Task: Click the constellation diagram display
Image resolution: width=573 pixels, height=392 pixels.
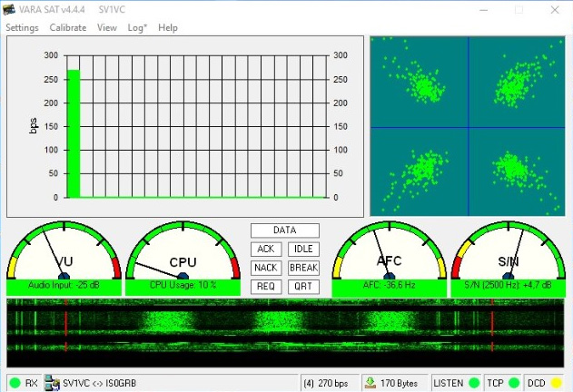Action: pos(468,126)
